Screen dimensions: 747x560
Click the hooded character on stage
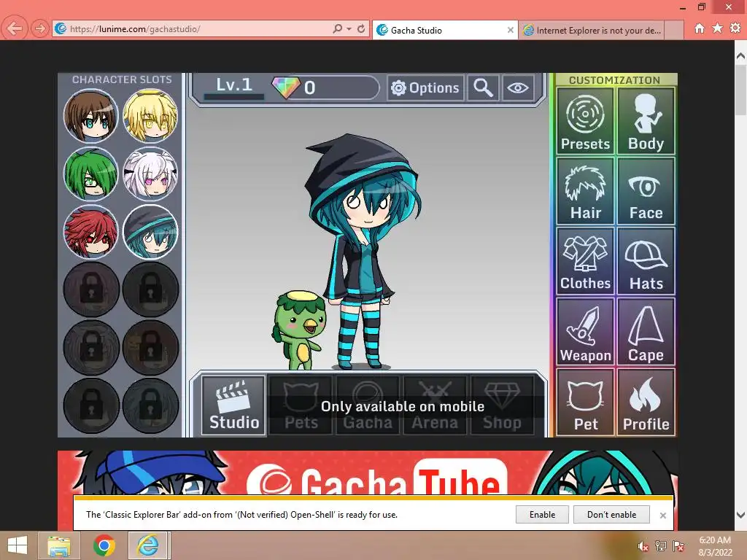363,252
